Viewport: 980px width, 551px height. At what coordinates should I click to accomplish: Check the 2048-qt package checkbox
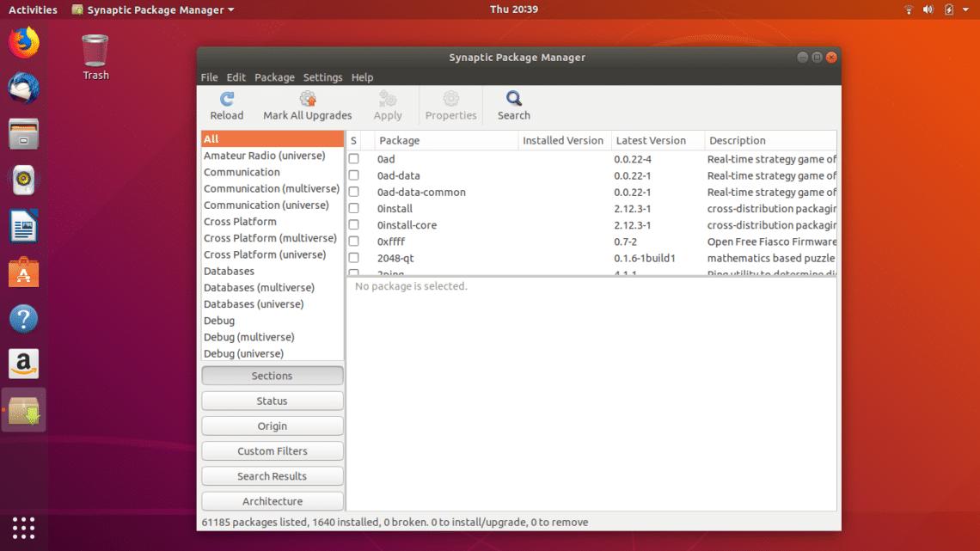point(353,258)
